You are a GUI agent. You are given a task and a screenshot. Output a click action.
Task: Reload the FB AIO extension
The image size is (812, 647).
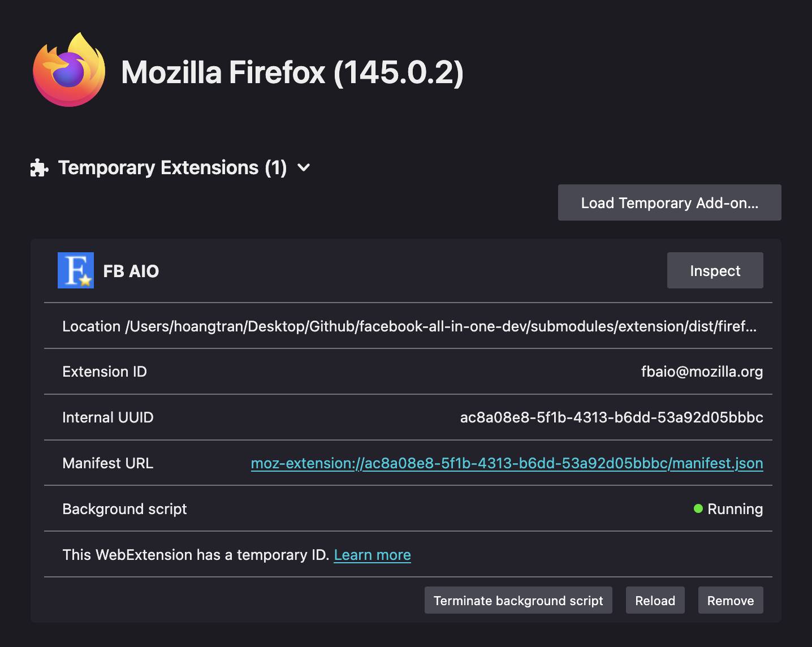click(655, 601)
